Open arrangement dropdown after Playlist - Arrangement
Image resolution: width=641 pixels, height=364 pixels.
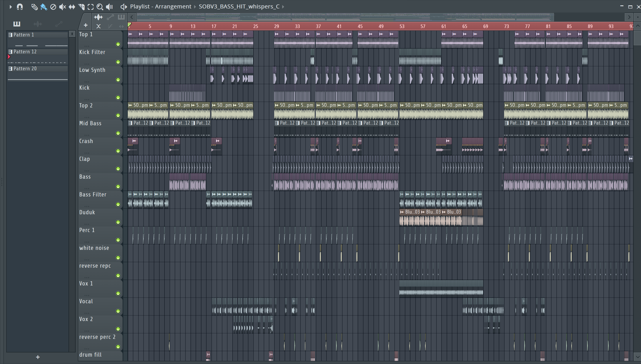(195, 7)
